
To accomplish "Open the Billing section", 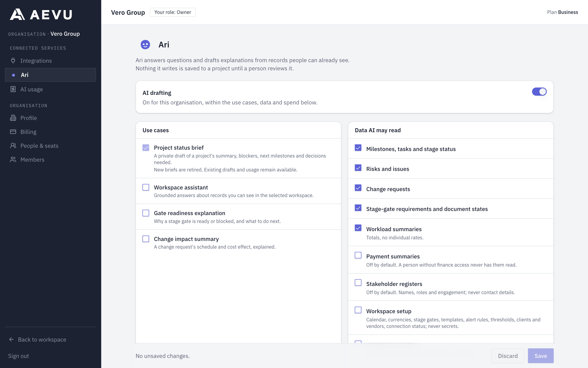I will pyautogui.click(x=50, y=132).
